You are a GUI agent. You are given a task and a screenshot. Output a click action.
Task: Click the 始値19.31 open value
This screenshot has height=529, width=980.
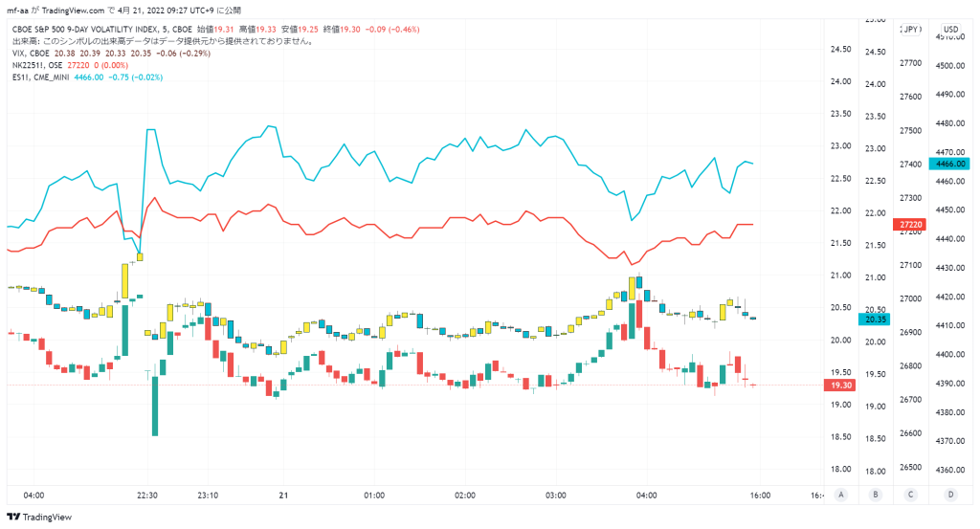pyautogui.click(x=215, y=30)
